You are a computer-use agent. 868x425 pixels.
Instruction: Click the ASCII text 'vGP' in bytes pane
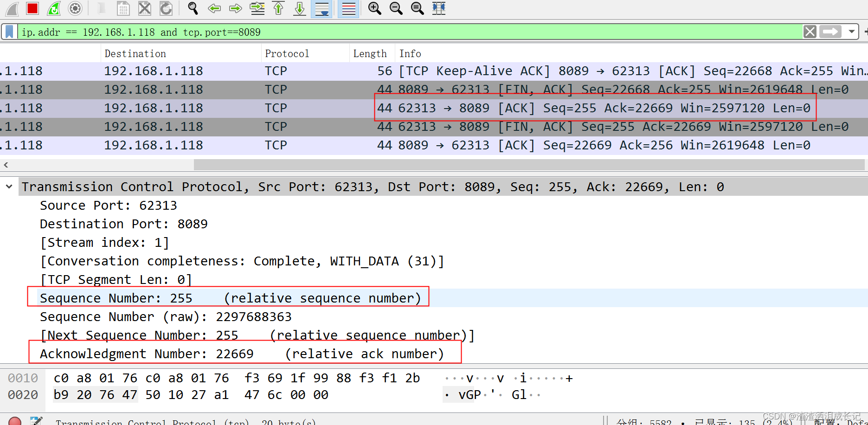click(x=469, y=395)
